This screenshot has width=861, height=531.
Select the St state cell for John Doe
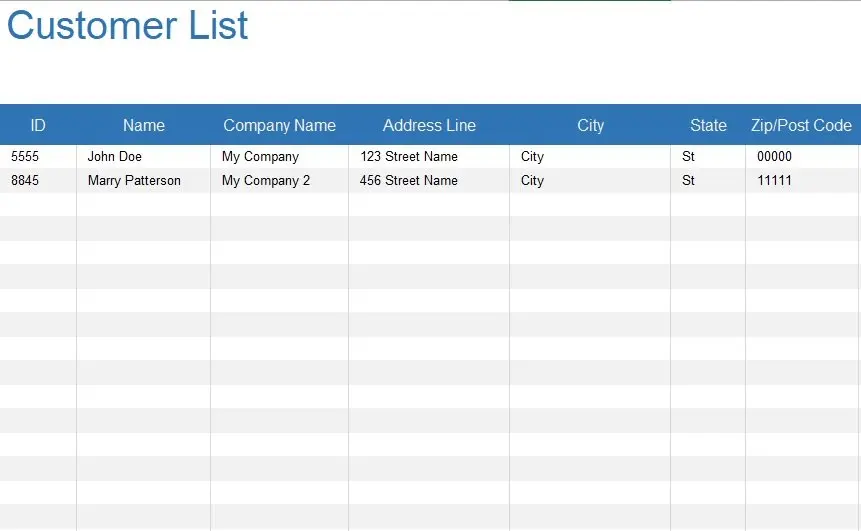pos(708,156)
